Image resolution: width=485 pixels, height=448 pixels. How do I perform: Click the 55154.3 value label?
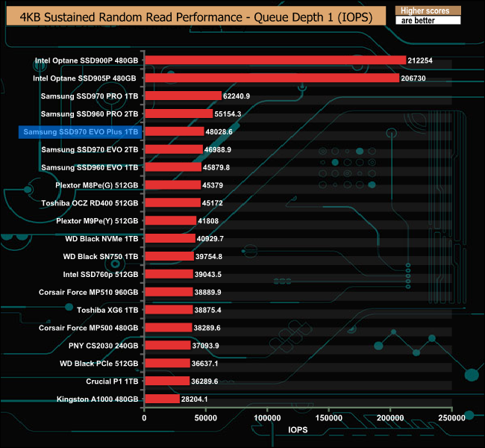(x=228, y=114)
